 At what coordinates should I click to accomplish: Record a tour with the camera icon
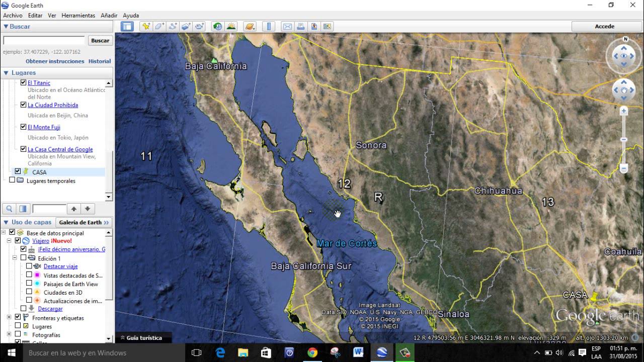[199, 26]
